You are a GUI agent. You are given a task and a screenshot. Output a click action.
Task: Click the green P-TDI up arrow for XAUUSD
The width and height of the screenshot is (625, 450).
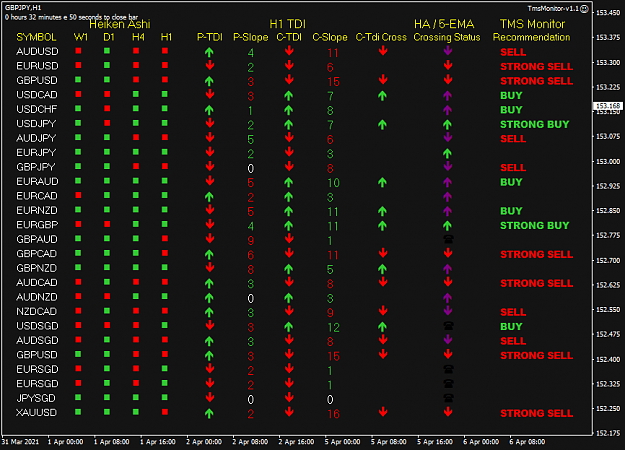point(209,414)
